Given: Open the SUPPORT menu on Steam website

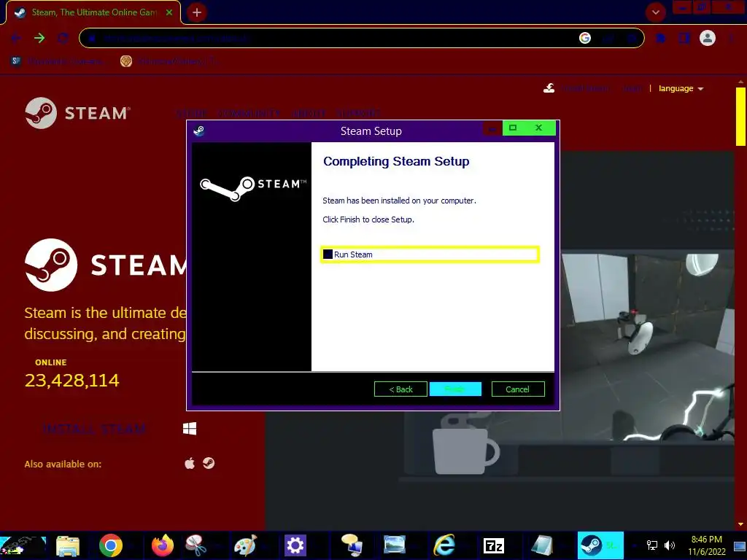Looking at the screenshot, I should click(358, 113).
